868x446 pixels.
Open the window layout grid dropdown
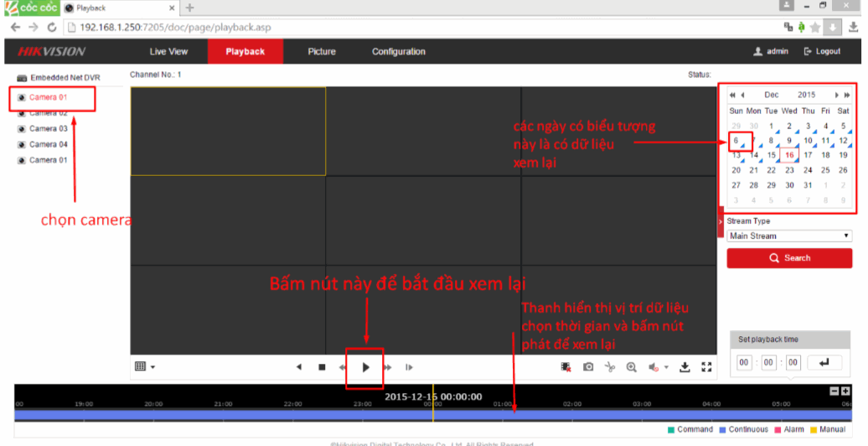pyautogui.click(x=145, y=366)
